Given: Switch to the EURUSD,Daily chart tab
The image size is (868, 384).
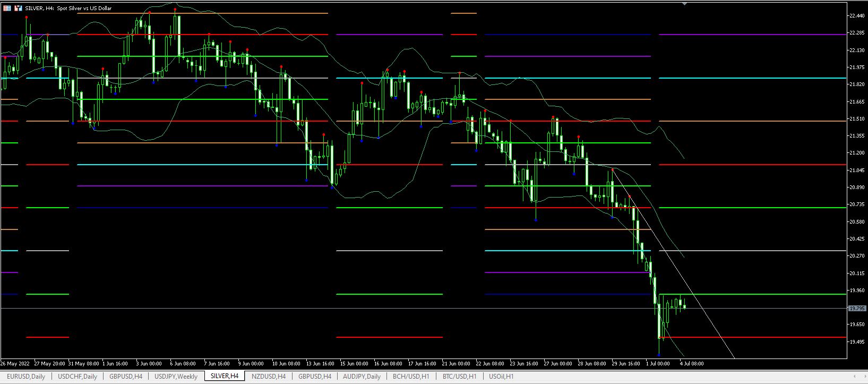Looking at the screenshot, I should 25,376.
